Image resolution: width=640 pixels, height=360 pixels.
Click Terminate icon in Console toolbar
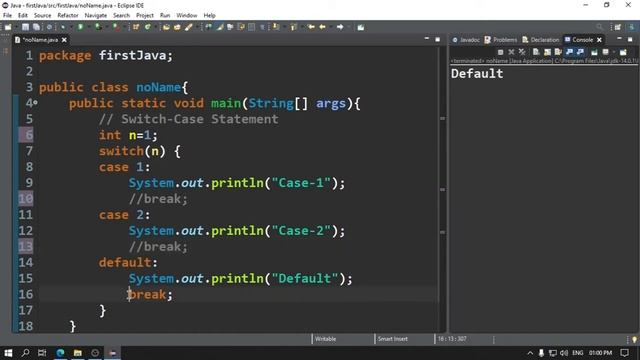[x=500, y=52]
